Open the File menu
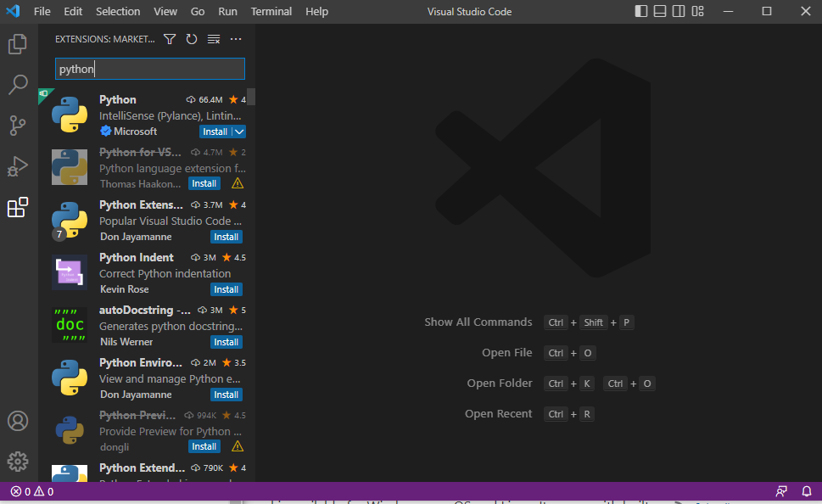 coord(42,12)
